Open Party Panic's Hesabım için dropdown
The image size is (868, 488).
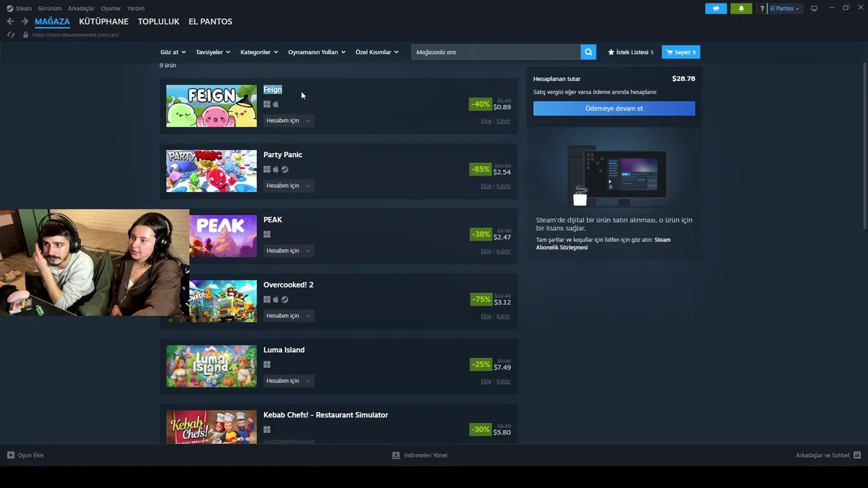[x=288, y=186]
